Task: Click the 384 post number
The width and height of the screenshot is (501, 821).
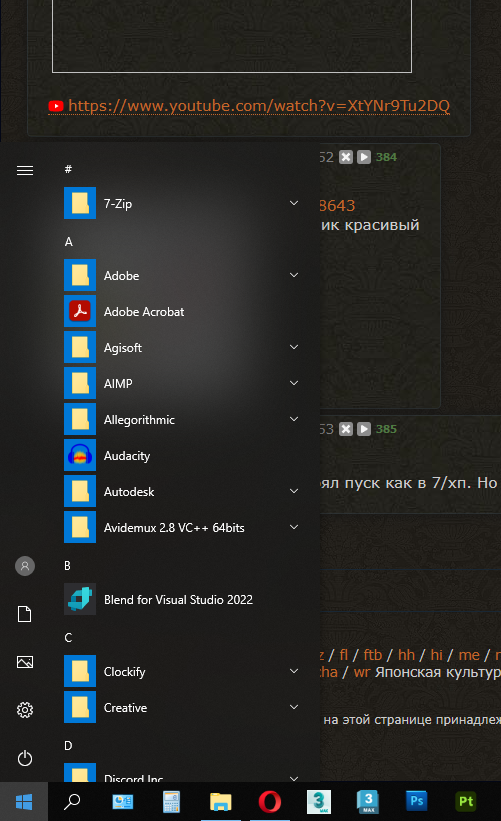Action: [386, 157]
